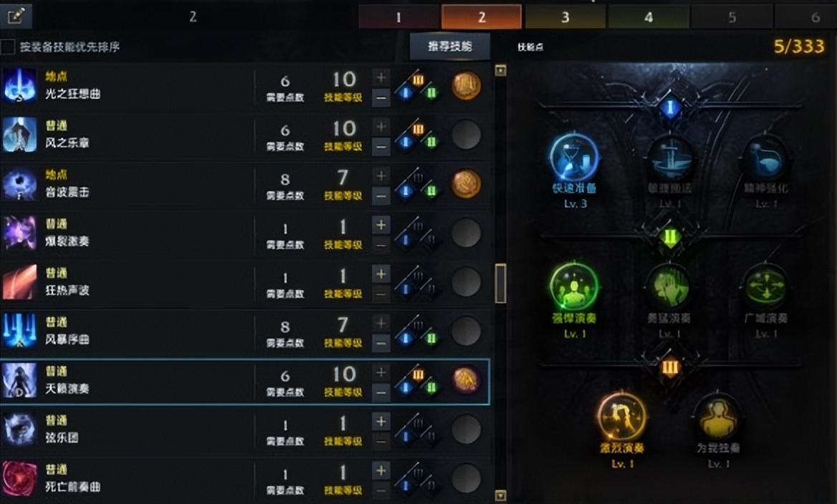This screenshot has width=837, height=504.
Task: Increase 爆裂演奏 skill level with plus
Action: (x=381, y=225)
